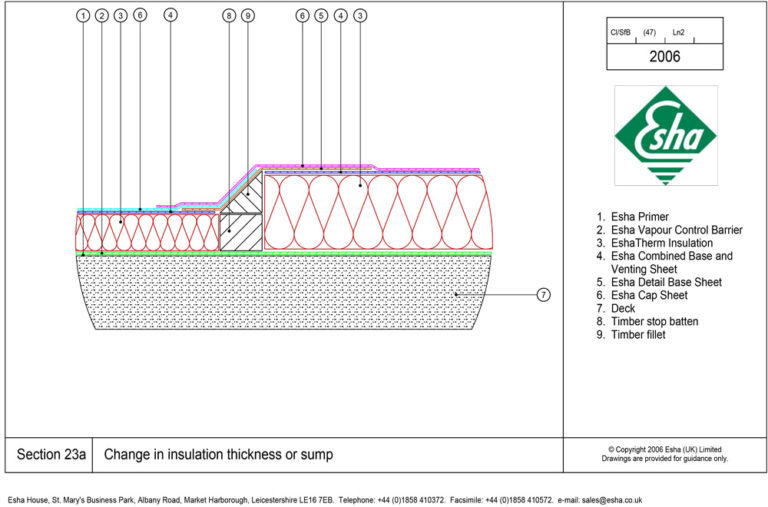Viewport: 768px width, 507px height.
Task: Click the dotted concrete deck section
Action: [284, 292]
